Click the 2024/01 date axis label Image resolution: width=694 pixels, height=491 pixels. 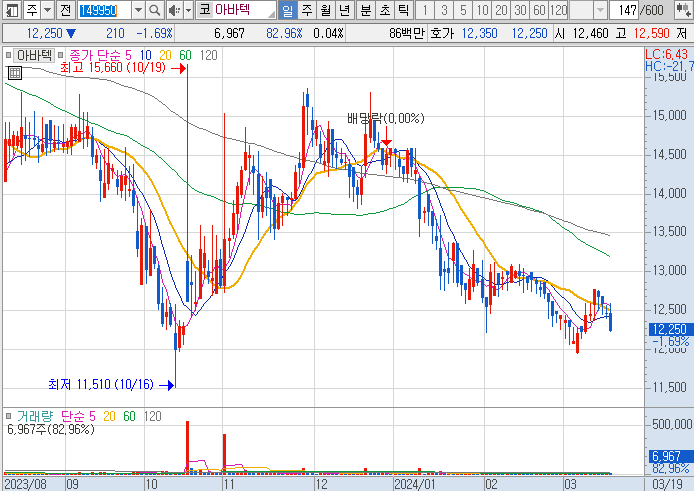414,484
